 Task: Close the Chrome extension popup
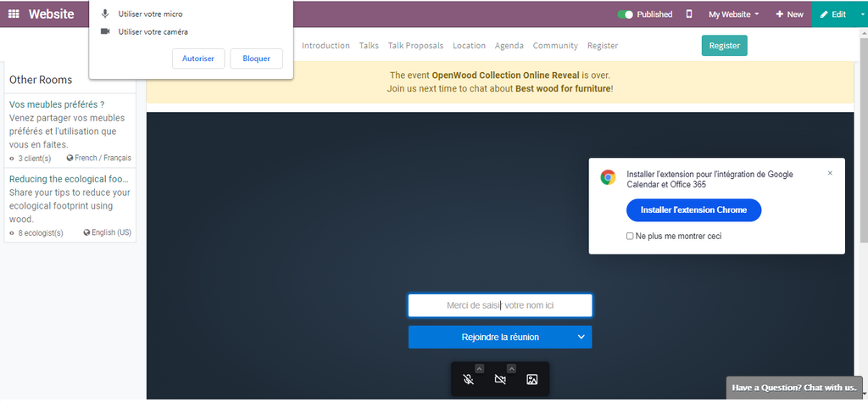(x=830, y=173)
